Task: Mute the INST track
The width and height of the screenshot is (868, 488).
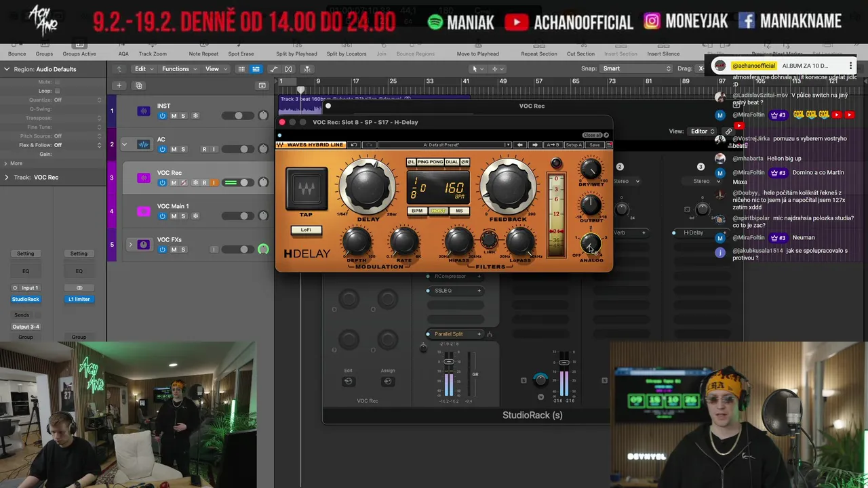Action: click(174, 116)
